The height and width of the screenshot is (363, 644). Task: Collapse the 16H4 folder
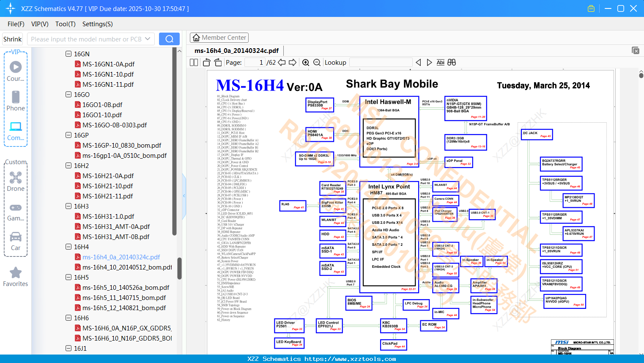point(69,247)
